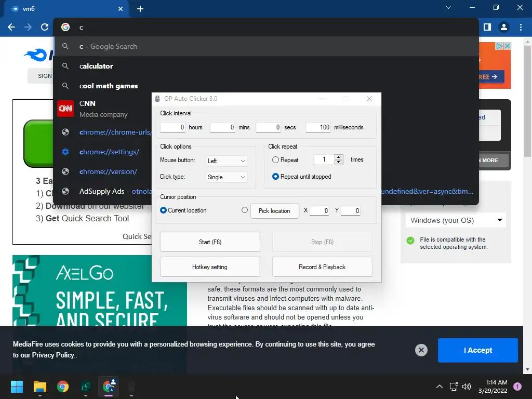The image size is (532, 399).
Task: Click the Start (F6) button
Action: coord(210,242)
